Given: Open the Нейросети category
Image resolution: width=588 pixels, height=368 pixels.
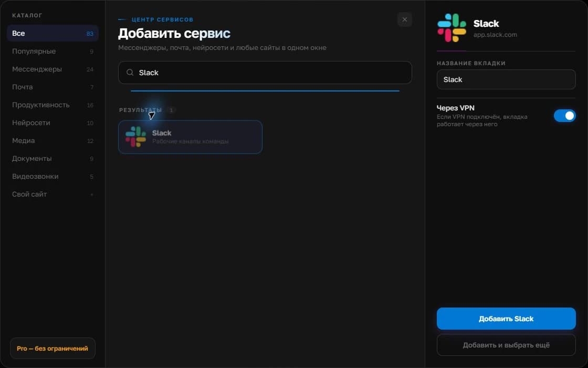Looking at the screenshot, I should coord(52,123).
